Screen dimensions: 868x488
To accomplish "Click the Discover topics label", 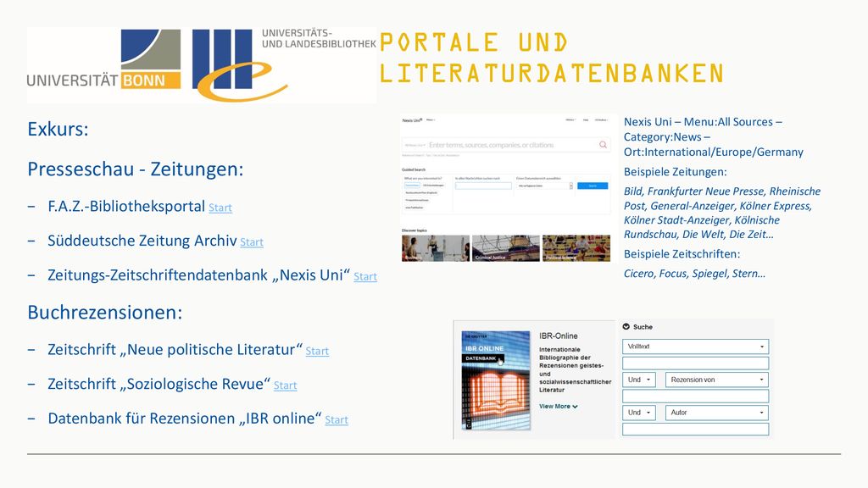I will 415,230.
